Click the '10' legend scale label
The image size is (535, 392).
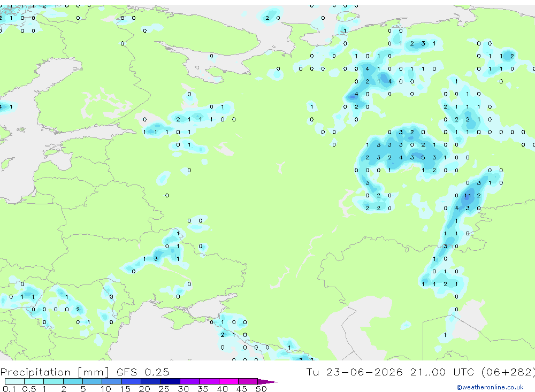pyautogui.click(x=106, y=389)
